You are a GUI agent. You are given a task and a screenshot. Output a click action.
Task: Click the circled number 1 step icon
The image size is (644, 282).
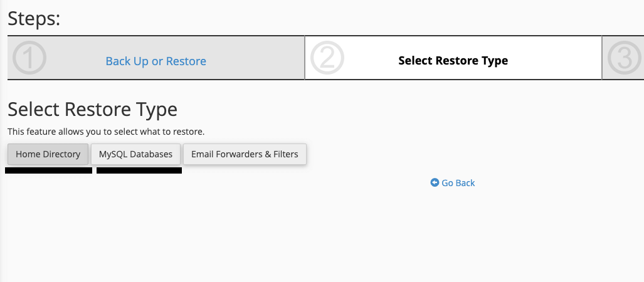[x=29, y=58]
